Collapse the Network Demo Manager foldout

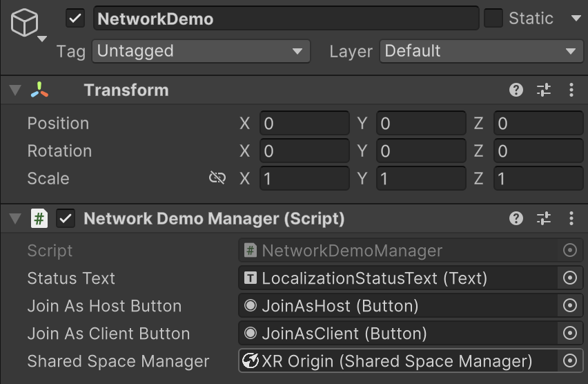pos(15,218)
